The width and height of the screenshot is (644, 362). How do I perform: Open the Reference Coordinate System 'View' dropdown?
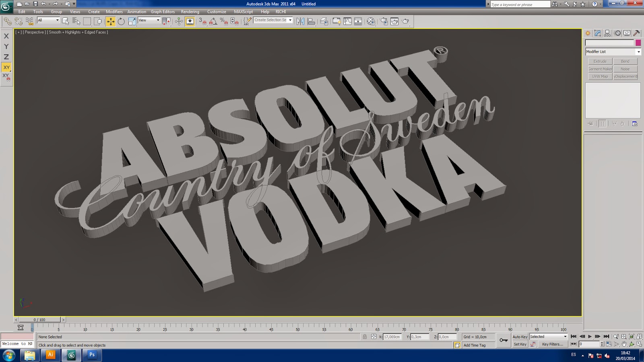click(149, 20)
